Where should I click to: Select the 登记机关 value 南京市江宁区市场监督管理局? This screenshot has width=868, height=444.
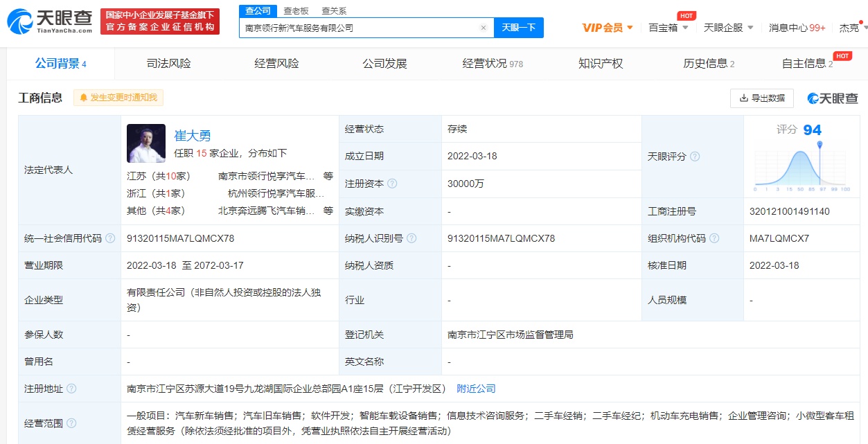511,335
